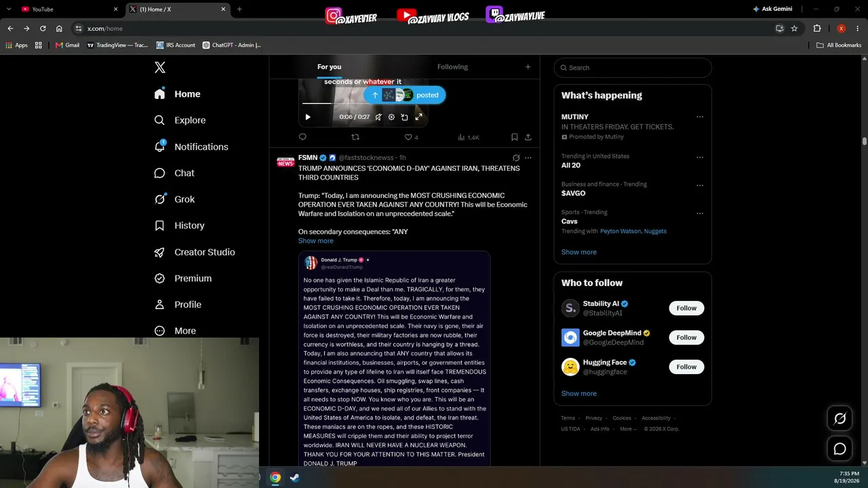868x488 pixels.
Task: Open the All Bookmarks folder
Action: [839, 45]
